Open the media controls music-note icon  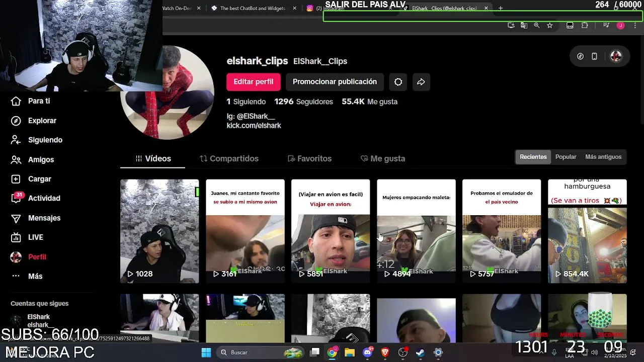606,25
